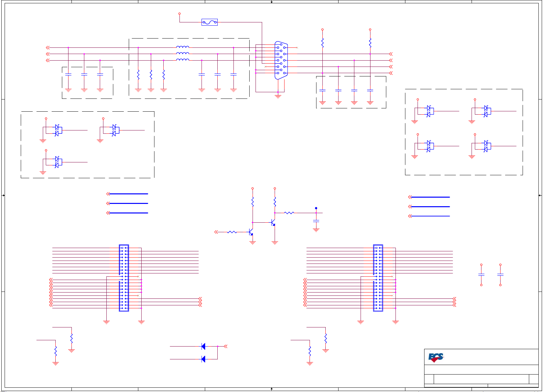Select the pull-up resistor above the input transistor

pos(253,202)
